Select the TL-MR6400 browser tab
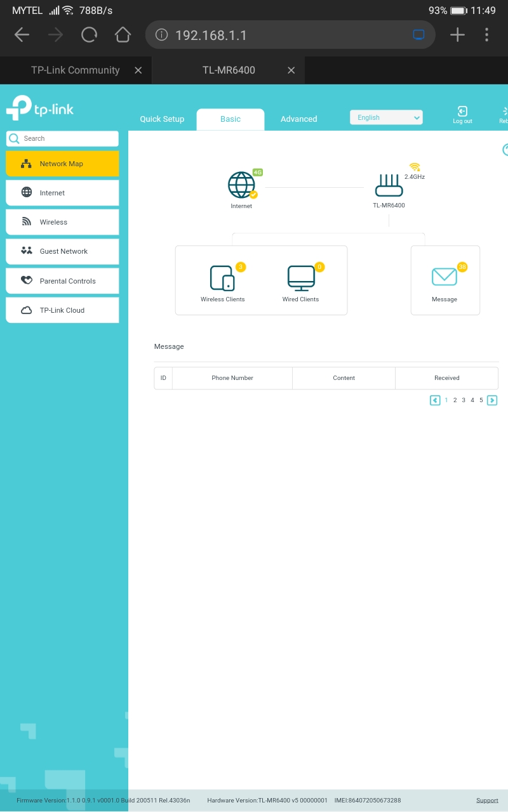 click(x=229, y=70)
